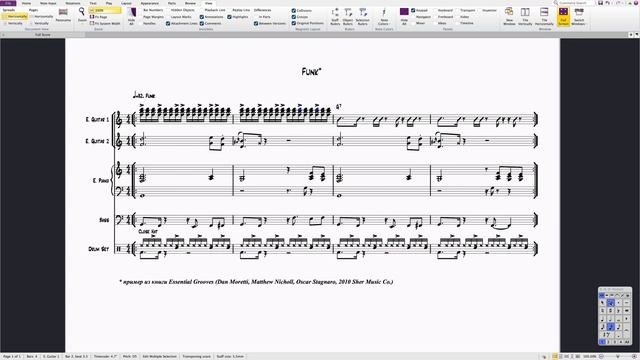Click the Command Search field
This screenshot has width=640, height=360.
(x=574, y=3)
